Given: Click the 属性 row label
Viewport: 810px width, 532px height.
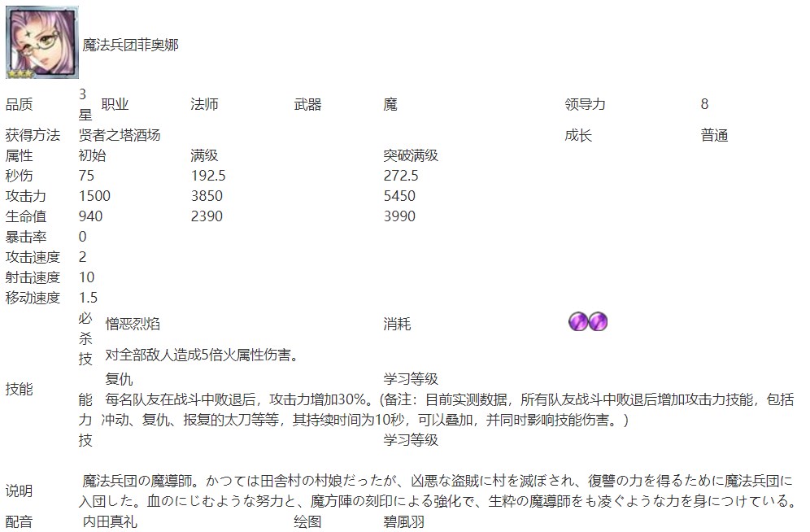Looking at the screenshot, I should click(20, 155).
